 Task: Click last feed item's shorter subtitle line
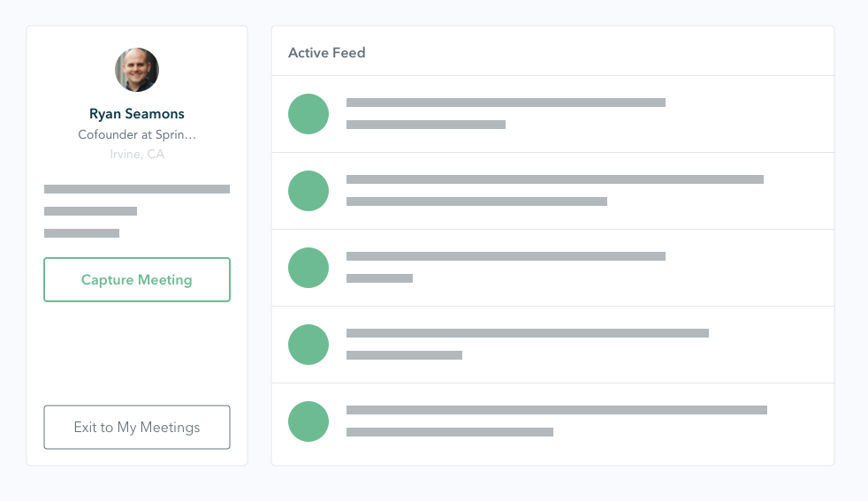tap(450, 432)
